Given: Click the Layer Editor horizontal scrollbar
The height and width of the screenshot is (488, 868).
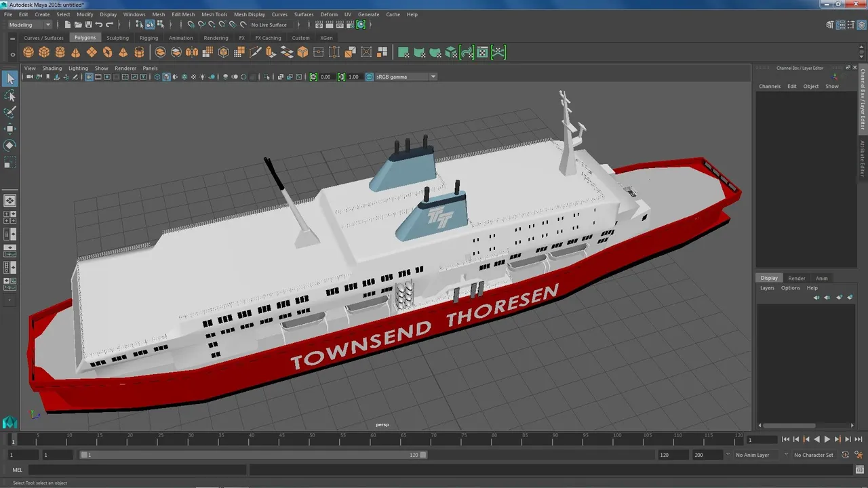Looking at the screenshot, I should coord(790,426).
